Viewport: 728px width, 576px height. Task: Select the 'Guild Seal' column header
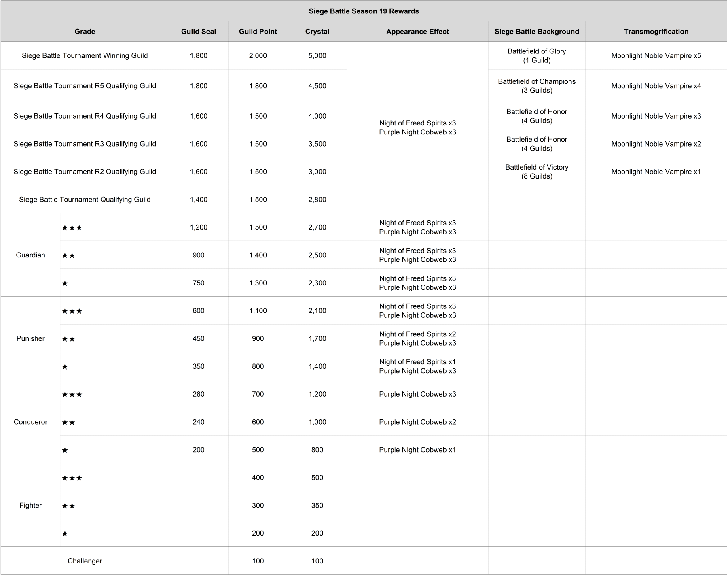click(x=199, y=32)
